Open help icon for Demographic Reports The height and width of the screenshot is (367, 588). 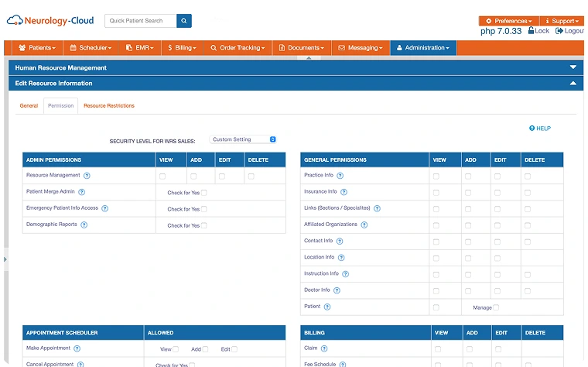tap(84, 225)
